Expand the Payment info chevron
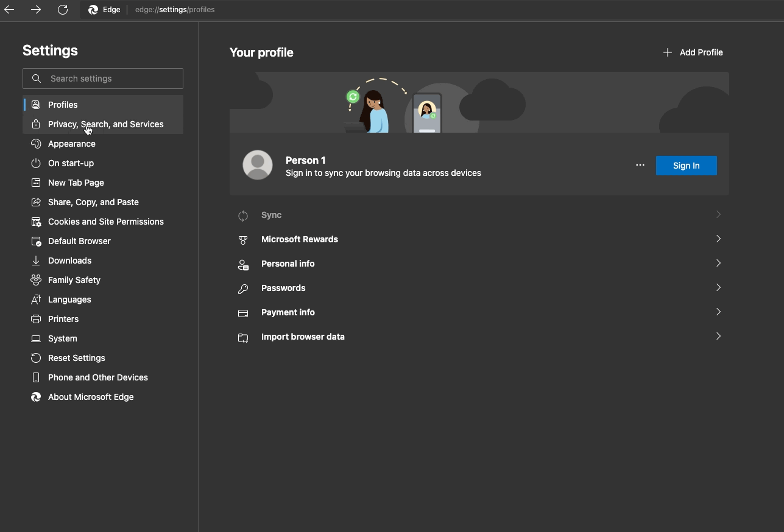Viewport: 784px width, 532px height. tap(718, 312)
